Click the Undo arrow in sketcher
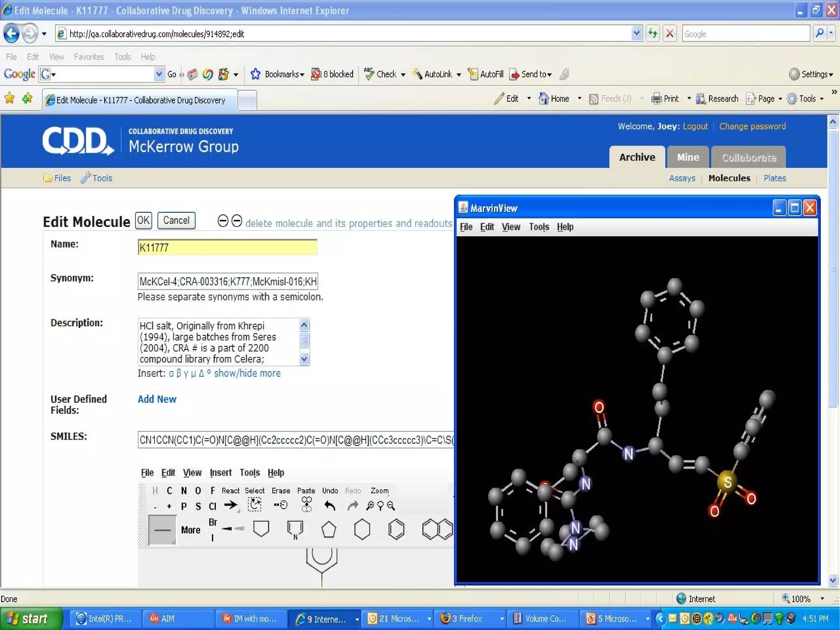This screenshot has height=630, width=840. 330,506
